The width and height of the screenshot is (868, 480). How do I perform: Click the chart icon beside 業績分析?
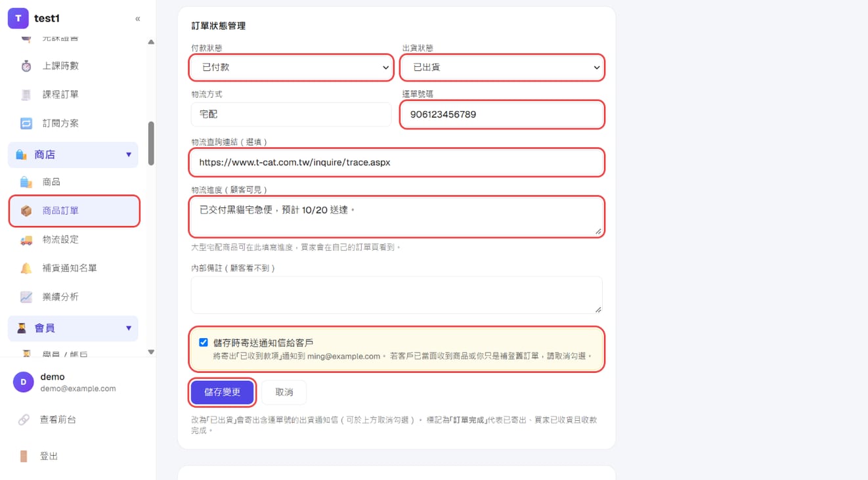26,297
